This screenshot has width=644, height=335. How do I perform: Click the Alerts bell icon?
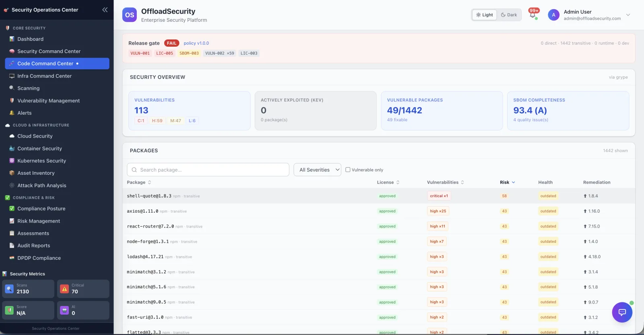[12, 113]
